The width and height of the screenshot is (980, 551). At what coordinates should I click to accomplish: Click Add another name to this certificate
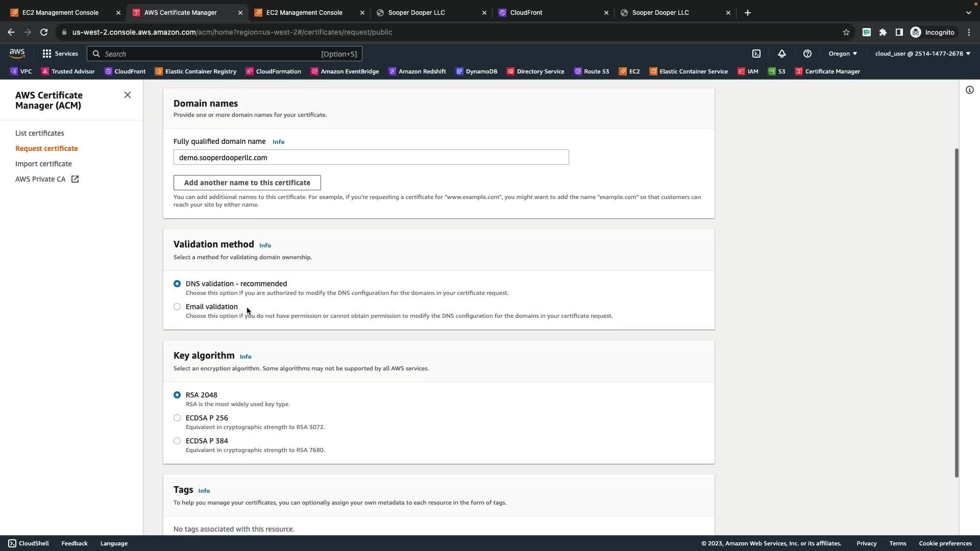(x=247, y=183)
